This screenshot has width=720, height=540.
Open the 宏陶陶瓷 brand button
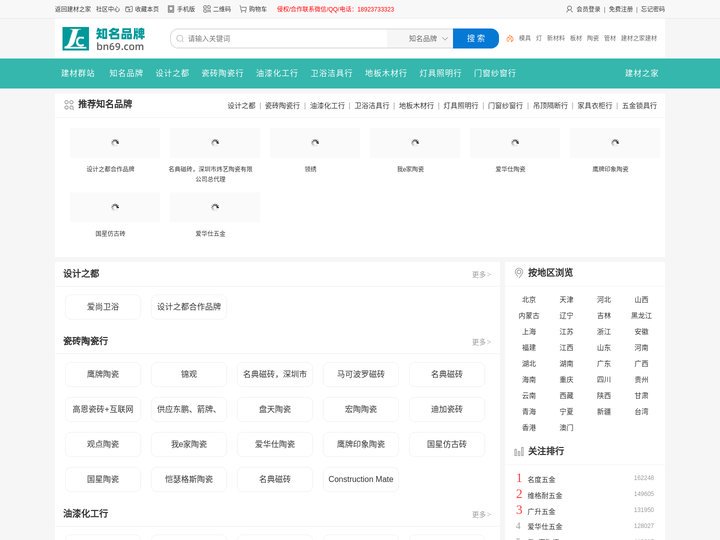point(361,409)
